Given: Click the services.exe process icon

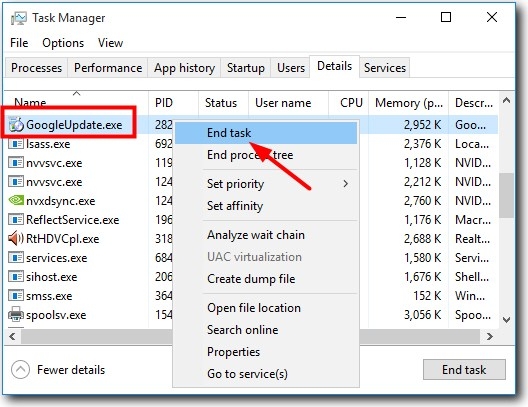Looking at the screenshot, I should pyautogui.click(x=16, y=258).
